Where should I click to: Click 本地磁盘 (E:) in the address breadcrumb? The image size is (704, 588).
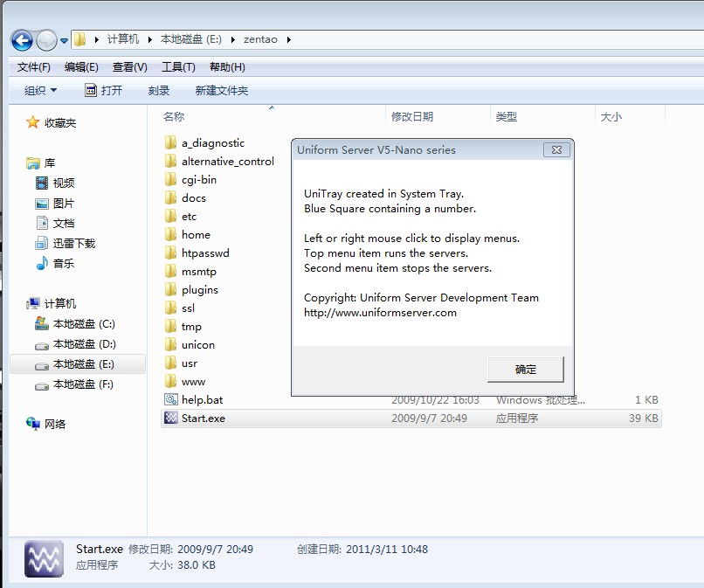click(x=191, y=39)
